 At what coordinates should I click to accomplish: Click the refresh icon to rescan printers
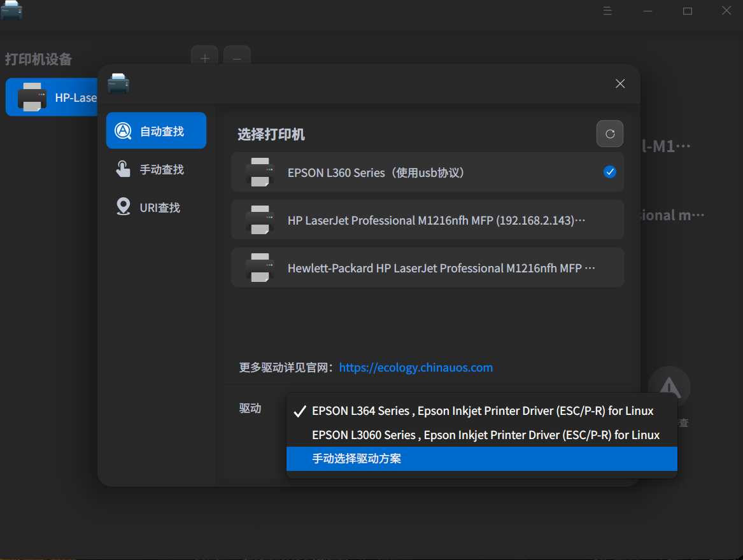[609, 134]
